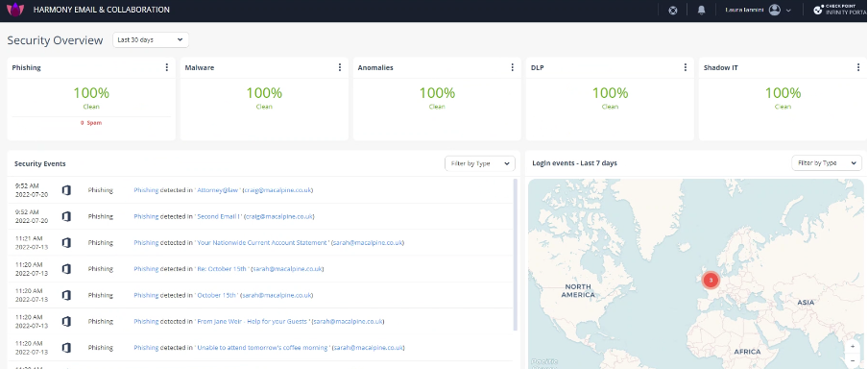This screenshot has width=868, height=369.
Task: Click the Security Events list scrollbar
Action: pos(516,255)
